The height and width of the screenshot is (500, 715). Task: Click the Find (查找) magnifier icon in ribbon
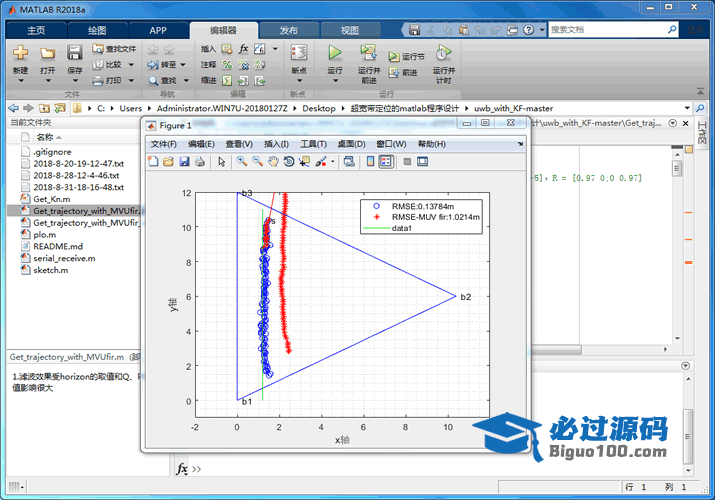click(153, 81)
